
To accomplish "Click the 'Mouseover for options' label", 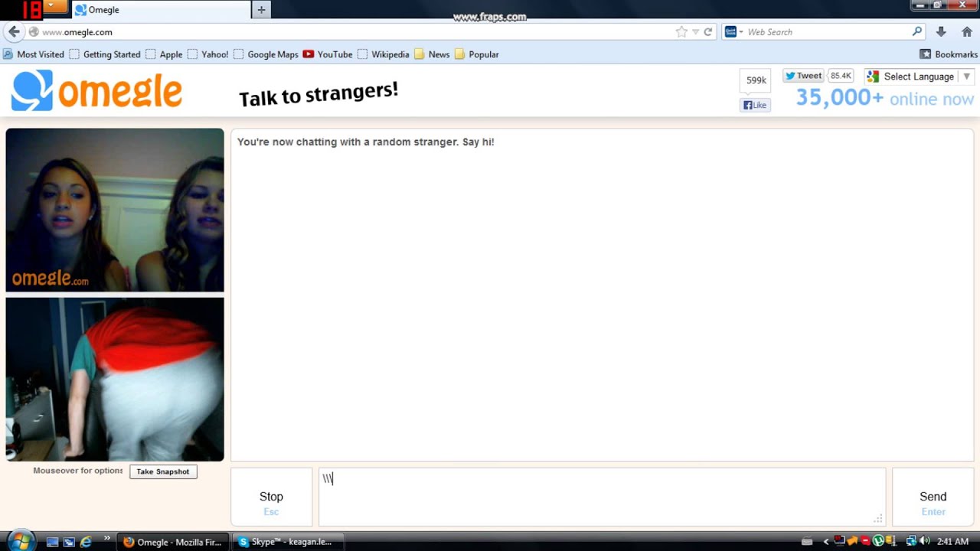I will click(78, 471).
